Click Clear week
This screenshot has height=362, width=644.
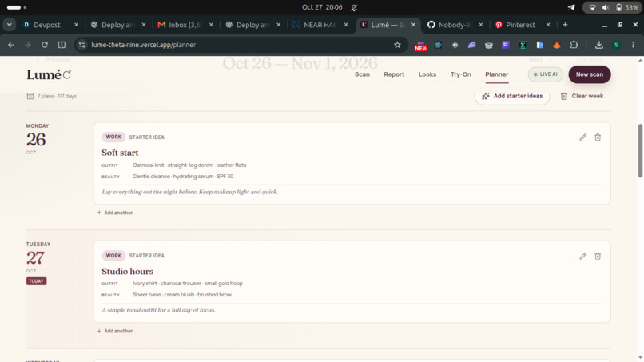tap(582, 96)
